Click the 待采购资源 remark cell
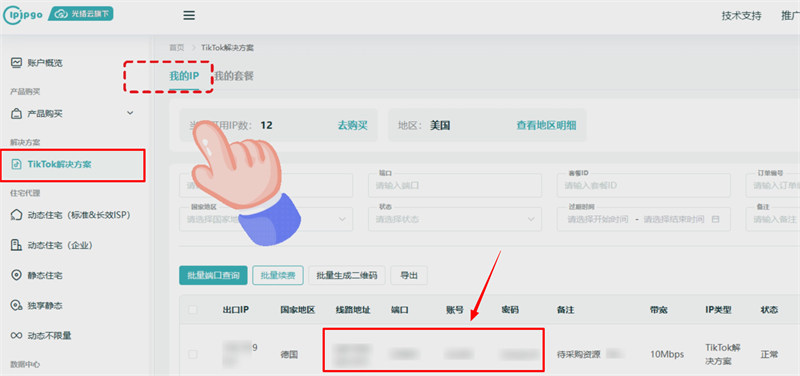 tap(579, 354)
